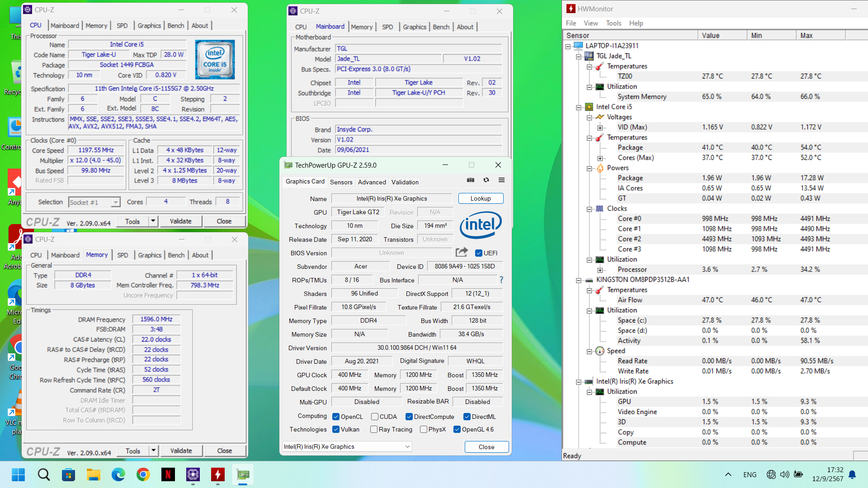This screenshot has width=868, height=488.
Task: Open the taskbar Search icon
Action: click(x=44, y=474)
